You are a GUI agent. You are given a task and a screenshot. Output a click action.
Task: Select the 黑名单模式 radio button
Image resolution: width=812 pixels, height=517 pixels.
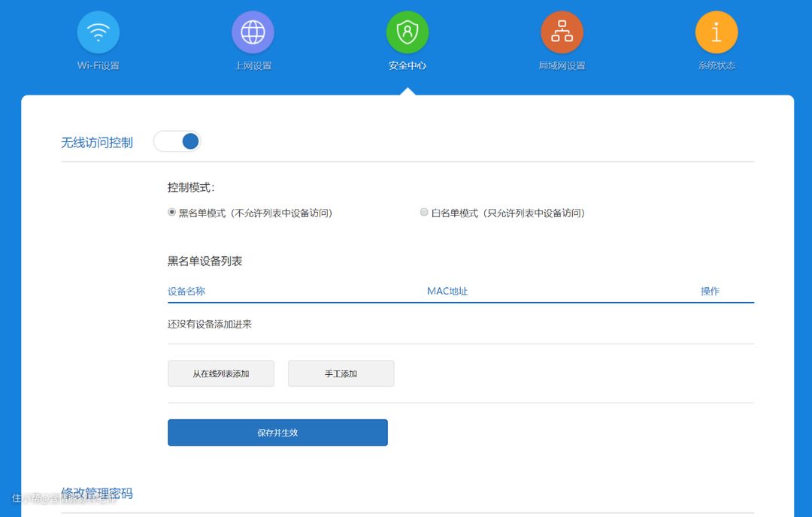(172, 213)
